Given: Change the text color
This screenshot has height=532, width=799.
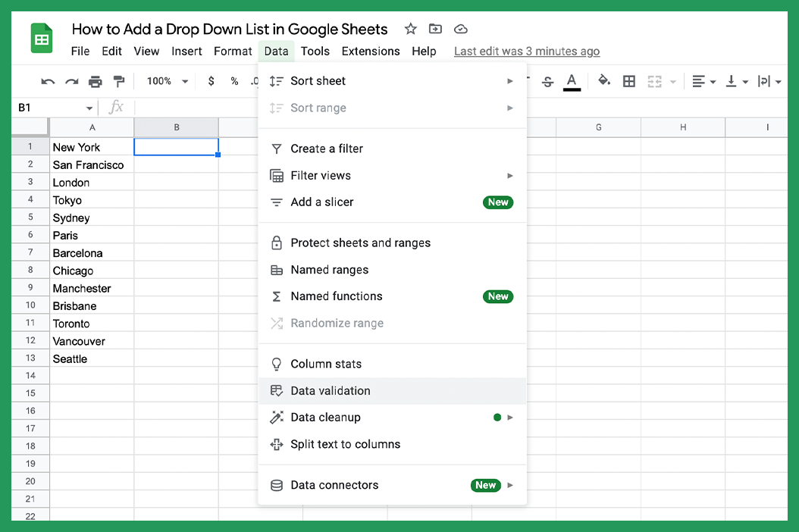Looking at the screenshot, I should point(572,81).
